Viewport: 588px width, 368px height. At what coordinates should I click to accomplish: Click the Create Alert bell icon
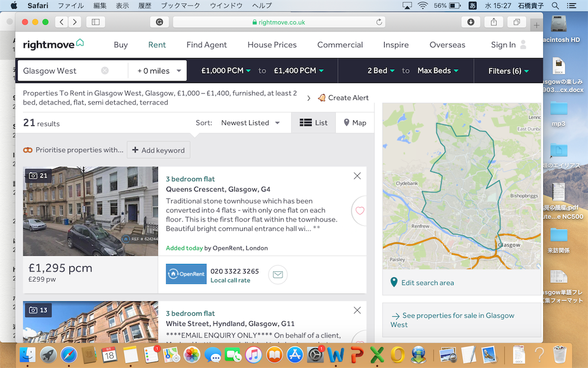coord(322,98)
